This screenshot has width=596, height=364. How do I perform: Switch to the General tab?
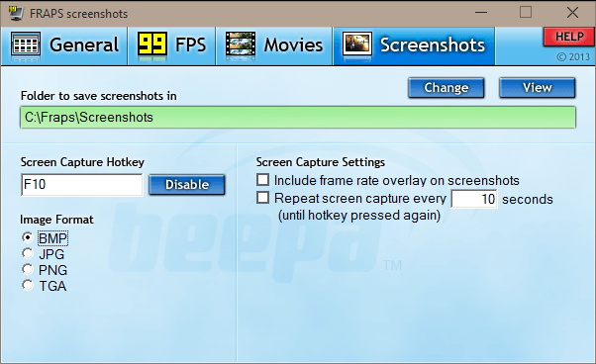click(x=64, y=45)
